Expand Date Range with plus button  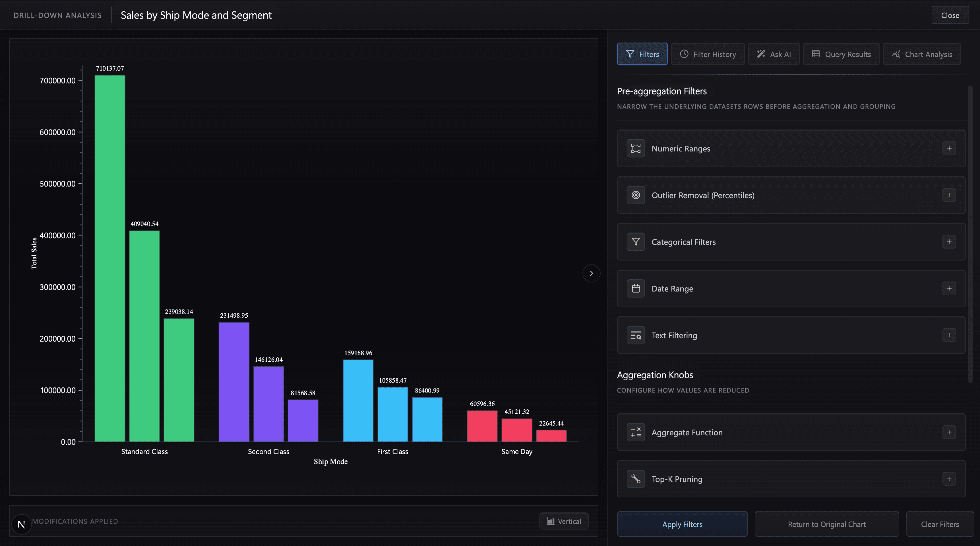coord(949,289)
